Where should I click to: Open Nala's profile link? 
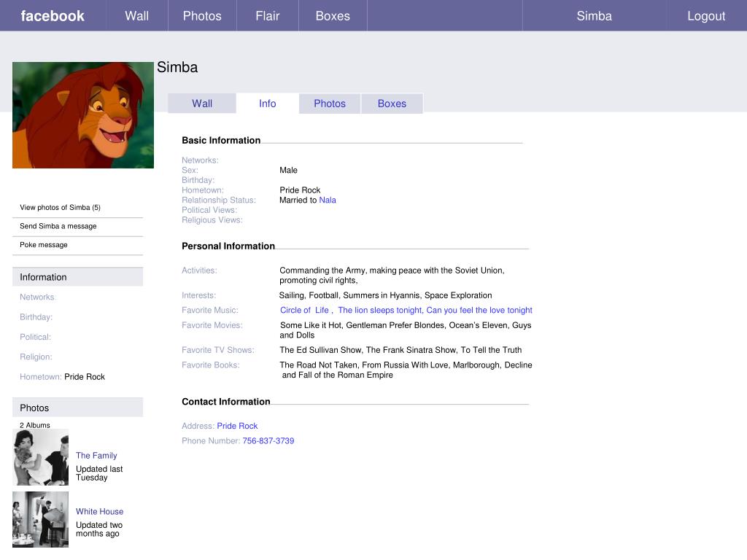tap(328, 200)
